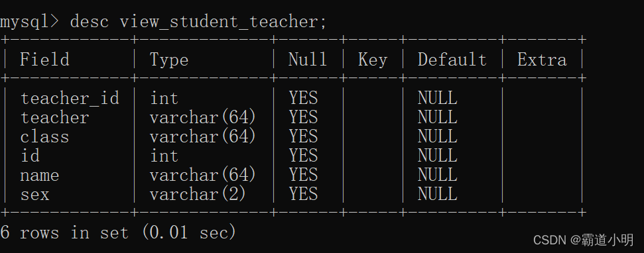Select the Field column header
Viewport: 644px width, 253px height.
click(44, 60)
